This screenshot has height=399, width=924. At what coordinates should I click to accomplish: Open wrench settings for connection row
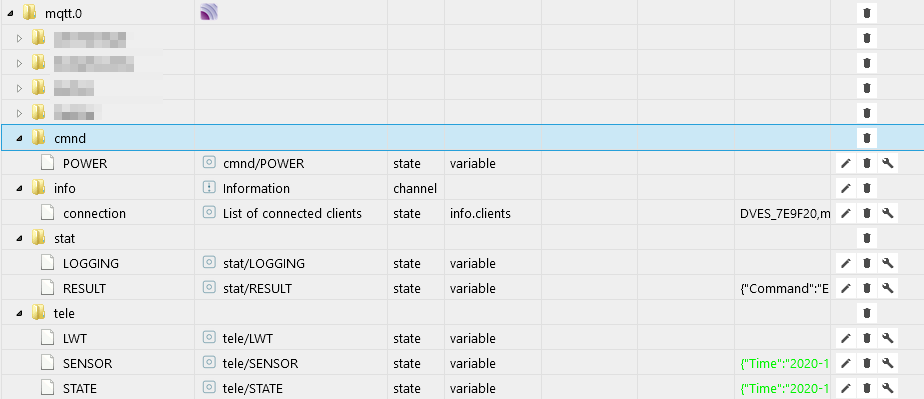pos(887,213)
